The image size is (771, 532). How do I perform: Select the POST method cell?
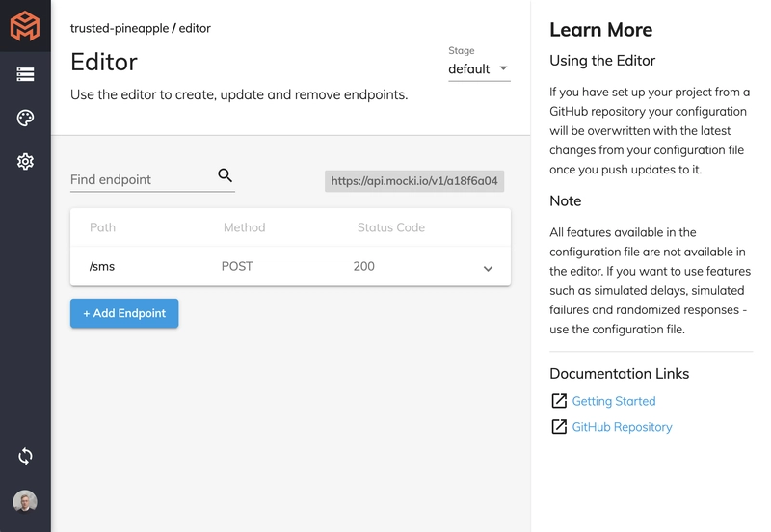(x=237, y=266)
